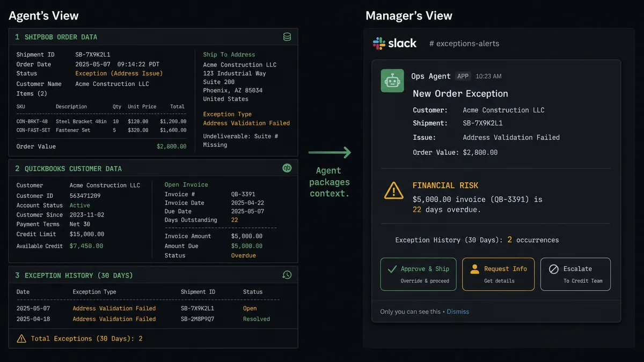Click the Financial Risk warning triangle icon

coord(394,190)
